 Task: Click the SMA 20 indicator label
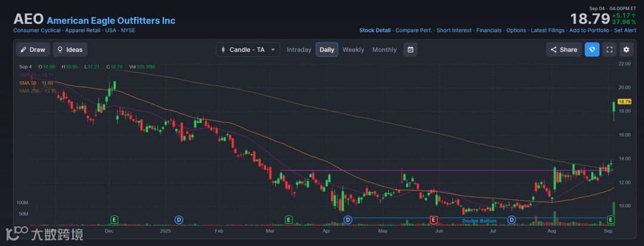tap(36, 75)
